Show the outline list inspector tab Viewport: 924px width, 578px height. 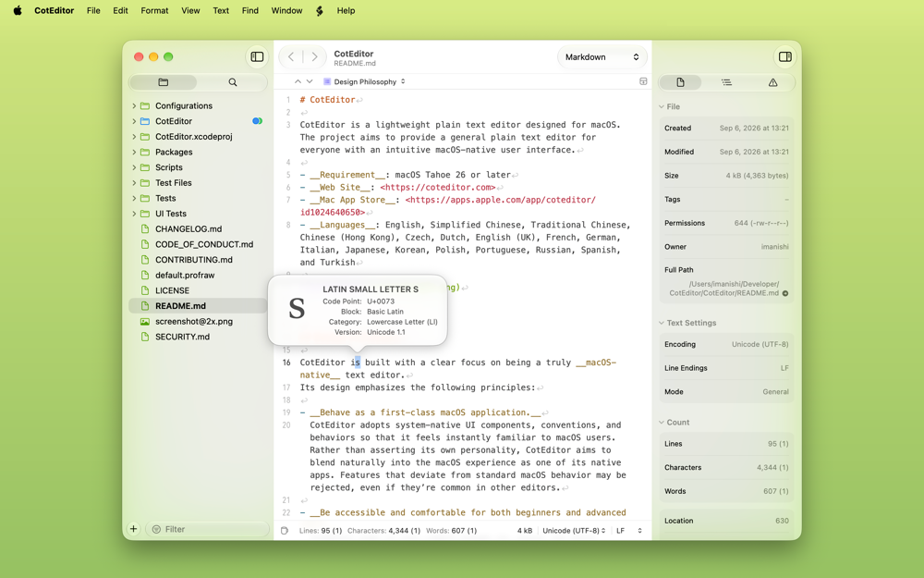click(726, 82)
